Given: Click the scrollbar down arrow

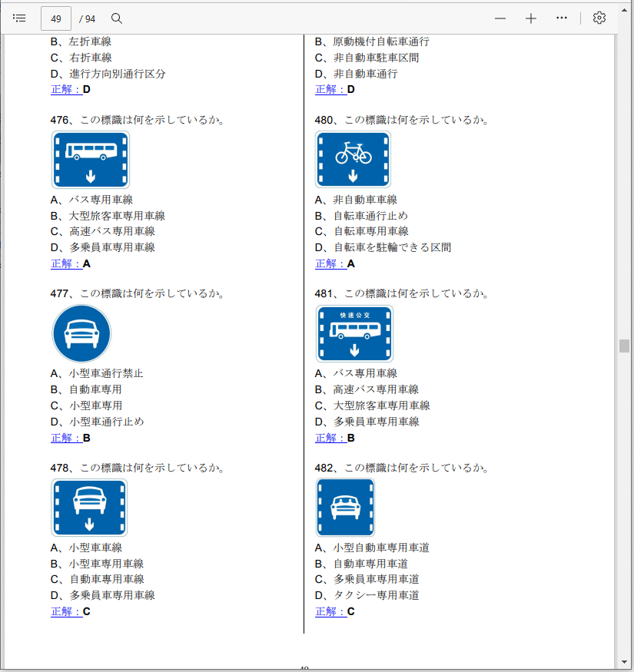Looking at the screenshot, I should (x=625, y=661).
